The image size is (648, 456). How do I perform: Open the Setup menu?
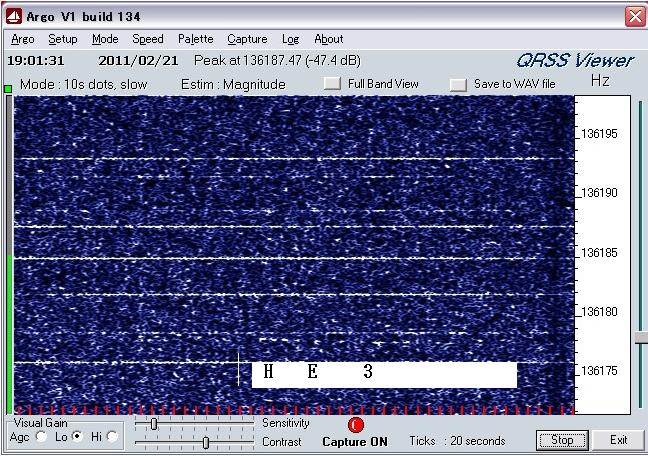[x=62, y=39]
